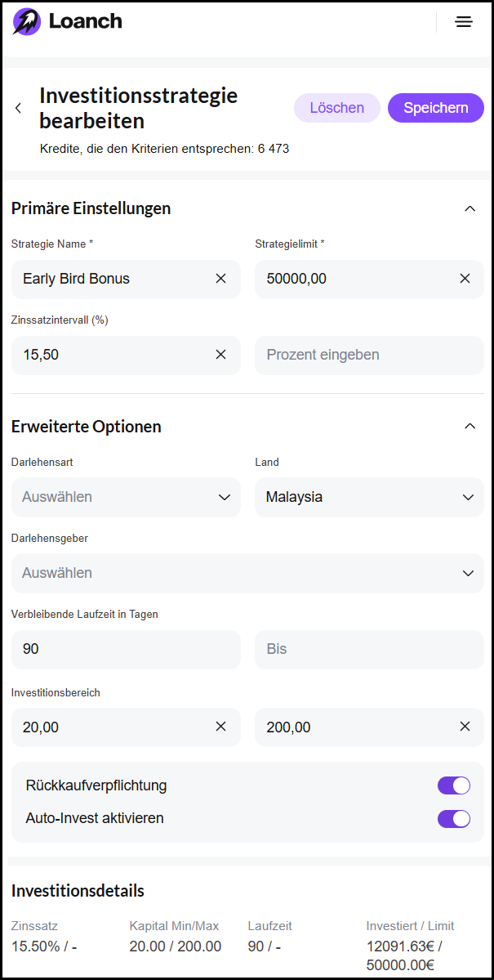Open the Darlehensart dropdown
This screenshot has width=494, height=980.
pos(126,497)
